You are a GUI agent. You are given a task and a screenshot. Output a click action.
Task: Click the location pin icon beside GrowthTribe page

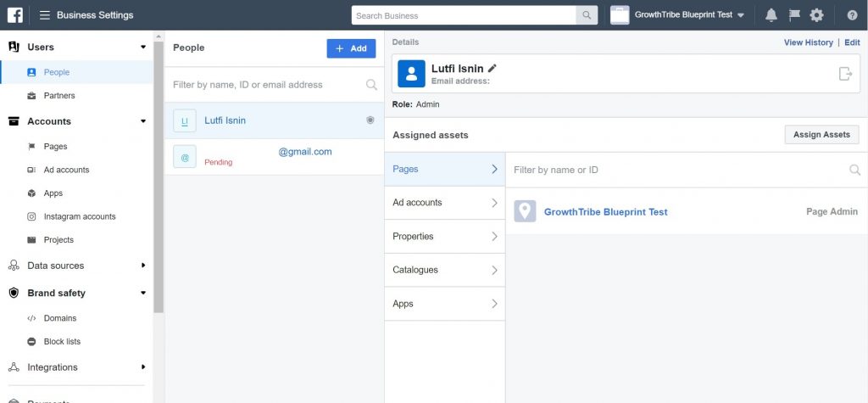(525, 211)
